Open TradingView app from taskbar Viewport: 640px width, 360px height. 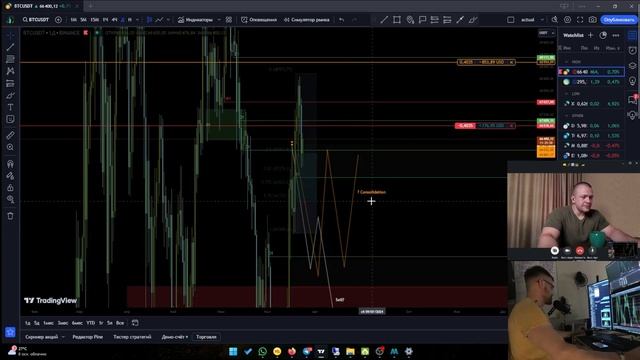coord(321,351)
